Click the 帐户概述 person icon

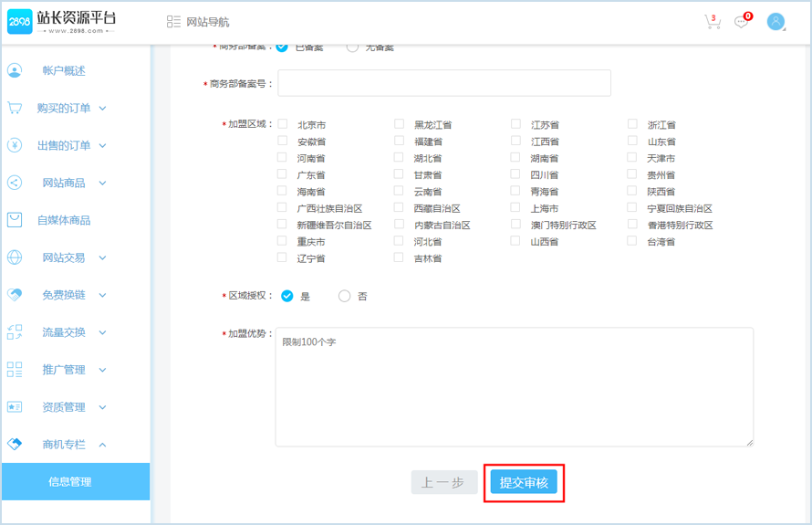[x=15, y=70]
